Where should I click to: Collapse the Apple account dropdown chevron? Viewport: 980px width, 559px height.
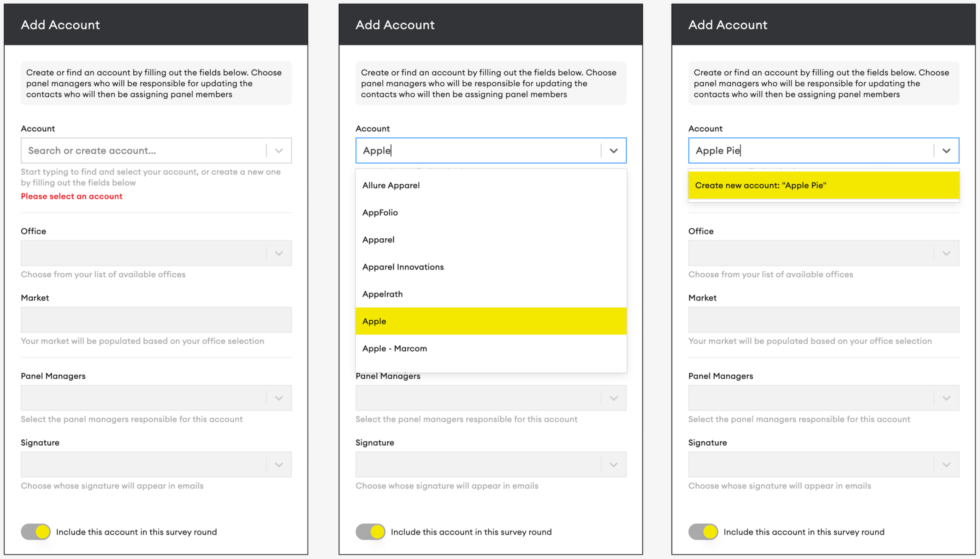[613, 151]
